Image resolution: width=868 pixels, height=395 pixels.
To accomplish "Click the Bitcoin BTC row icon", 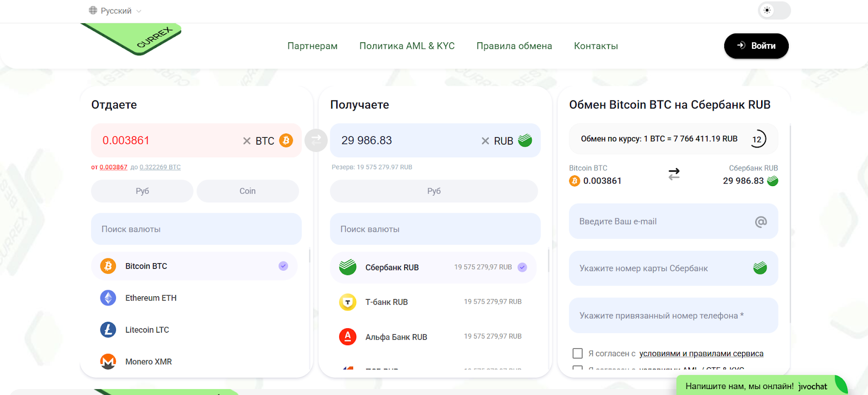I will click(x=108, y=266).
